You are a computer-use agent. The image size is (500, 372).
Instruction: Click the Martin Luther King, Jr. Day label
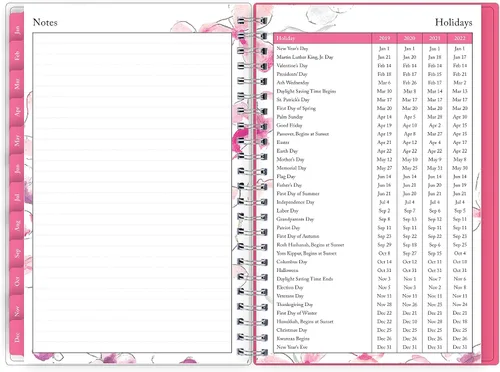click(x=305, y=57)
